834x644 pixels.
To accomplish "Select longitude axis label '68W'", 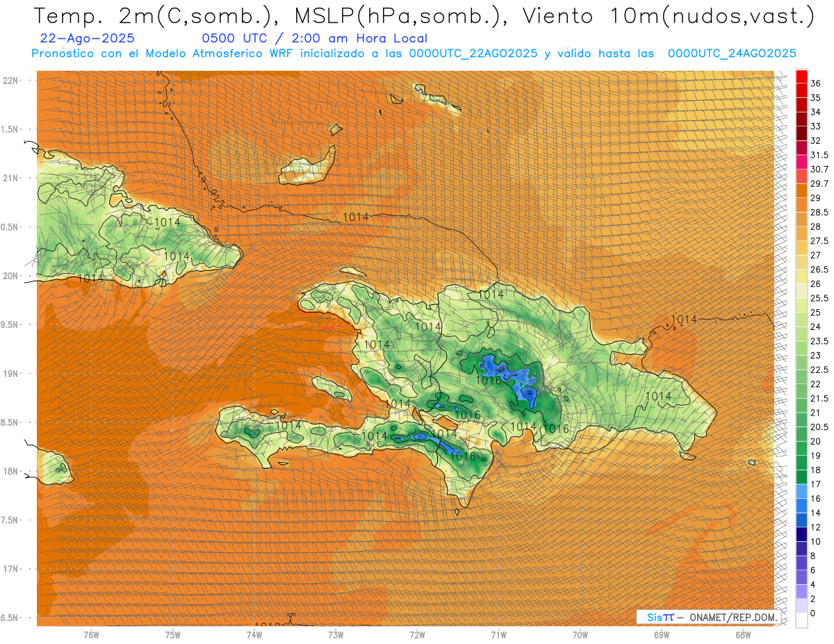I will [x=743, y=635].
